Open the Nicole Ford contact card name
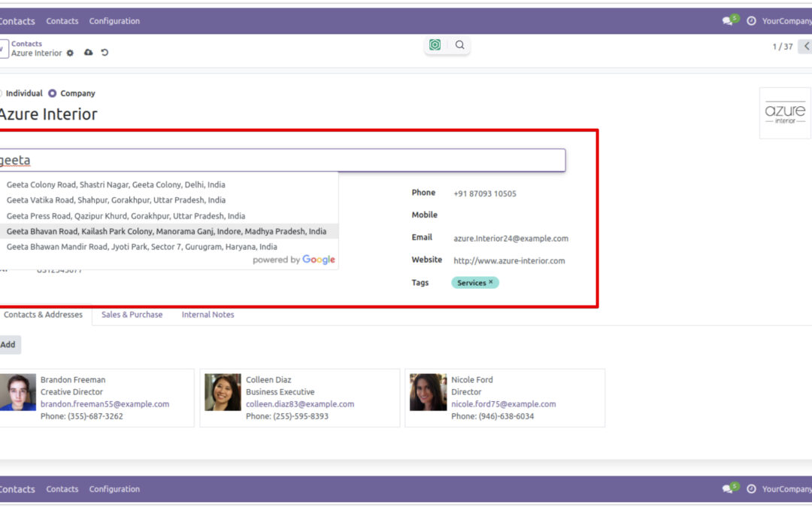The width and height of the screenshot is (812, 508). coord(471,379)
